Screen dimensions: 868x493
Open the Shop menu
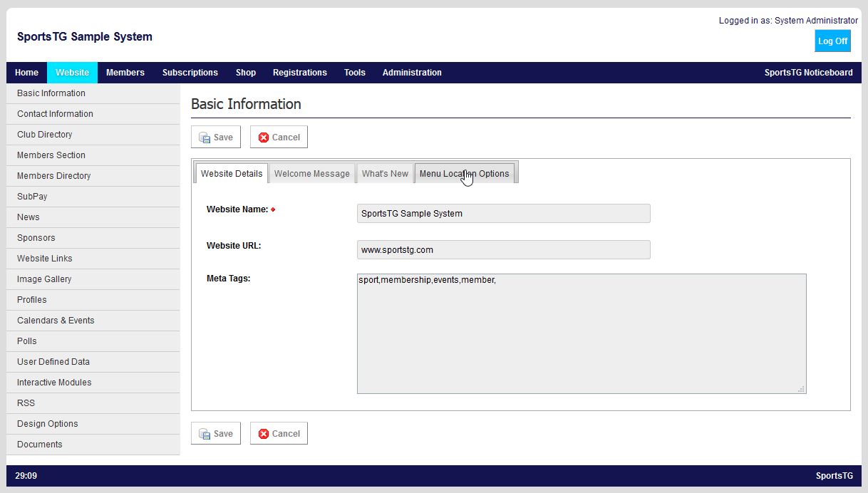[246, 73]
